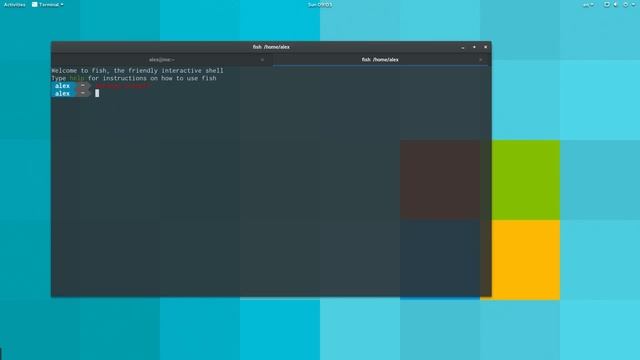Expand the system menu arrow
The height and width of the screenshot is (360, 640).
click(633, 4)
